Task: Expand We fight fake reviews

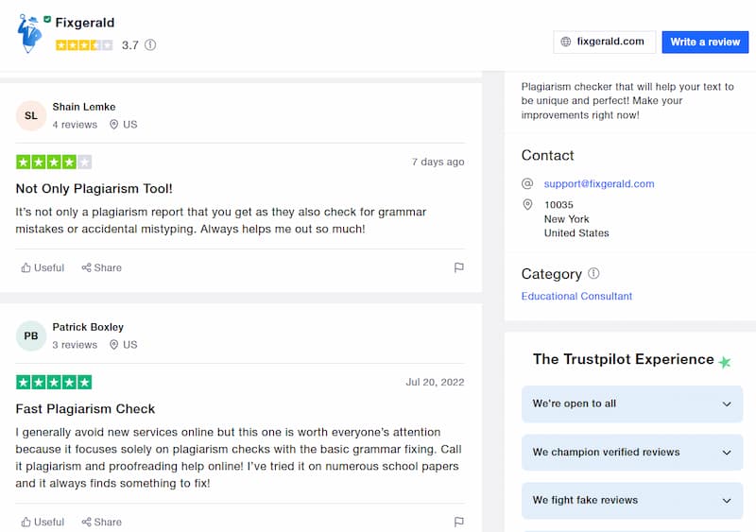Action: pyautogui.click(x=631, y=500)
